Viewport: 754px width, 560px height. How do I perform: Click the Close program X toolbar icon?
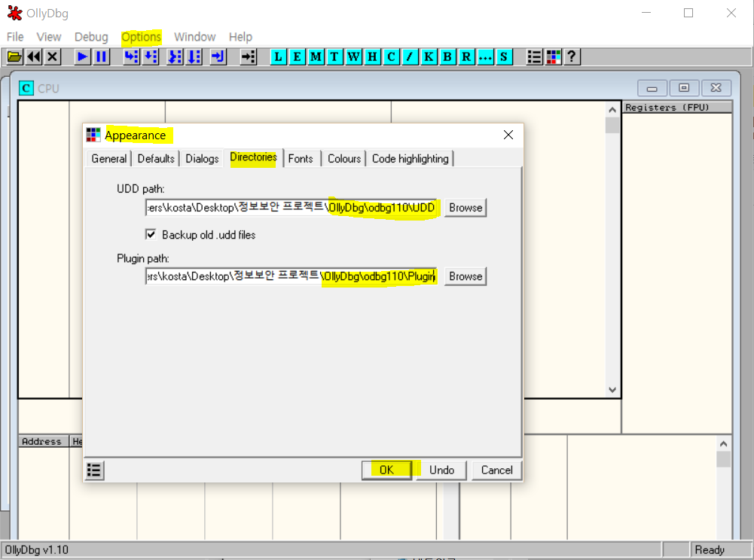click(53, 56)
